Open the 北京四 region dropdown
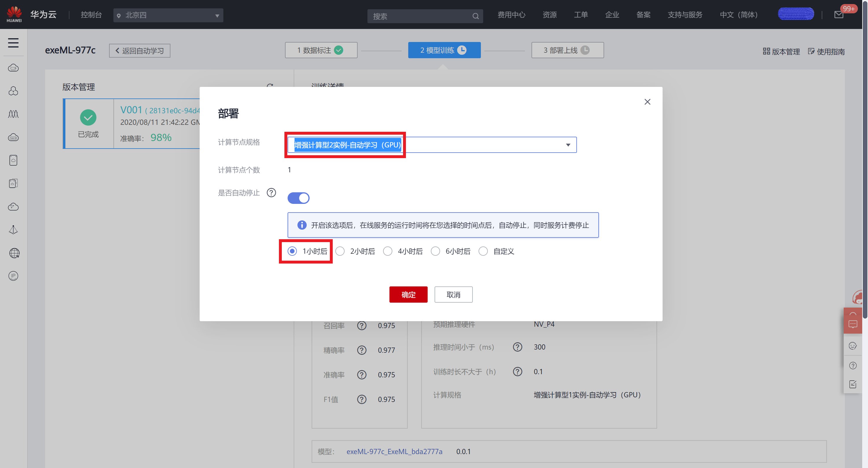Screen dimensions: 868x468 click(168, 16)
